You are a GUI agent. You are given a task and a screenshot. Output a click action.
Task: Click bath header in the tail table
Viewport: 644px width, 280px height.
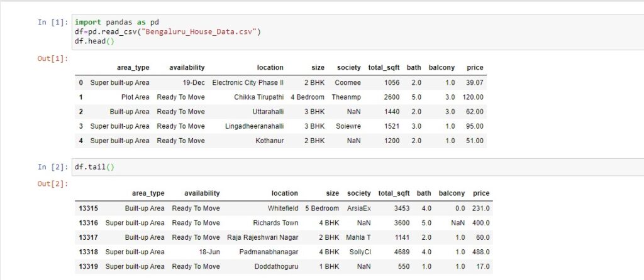[x=424, y=193]
